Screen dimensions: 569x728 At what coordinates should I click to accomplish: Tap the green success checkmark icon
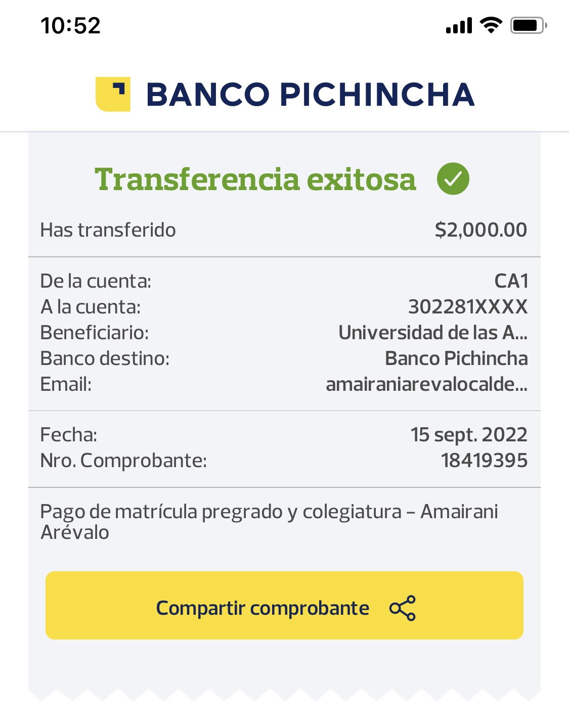click(453, 179)
